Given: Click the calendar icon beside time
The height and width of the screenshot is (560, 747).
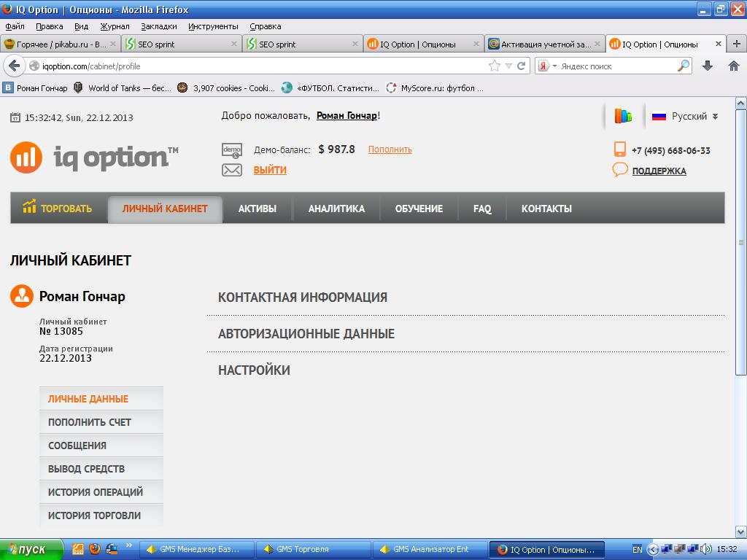Looking at the screenshot, I should 15,117.
